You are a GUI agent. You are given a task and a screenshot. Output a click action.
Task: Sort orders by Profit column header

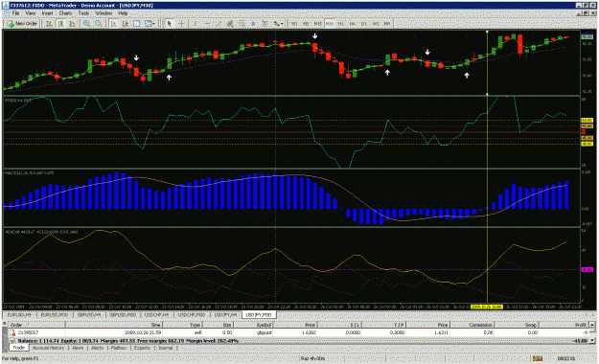click(x=564, y=325)
